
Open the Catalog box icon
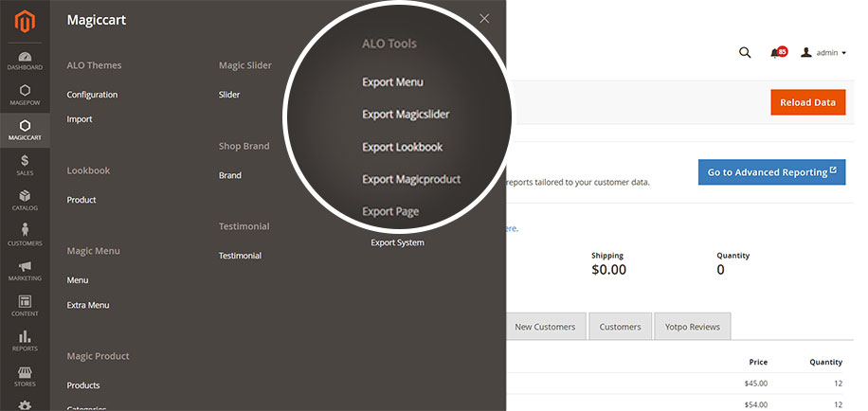coord(25,200)
